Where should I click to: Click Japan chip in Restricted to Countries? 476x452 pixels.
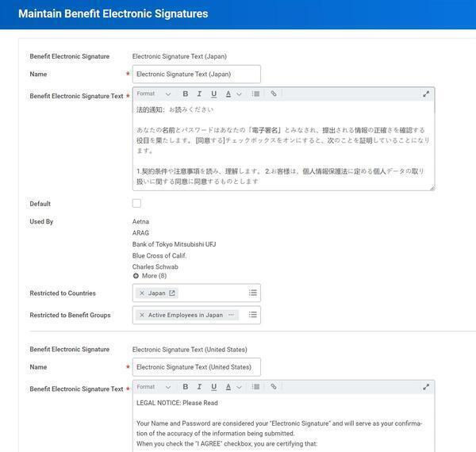(156, 293)
